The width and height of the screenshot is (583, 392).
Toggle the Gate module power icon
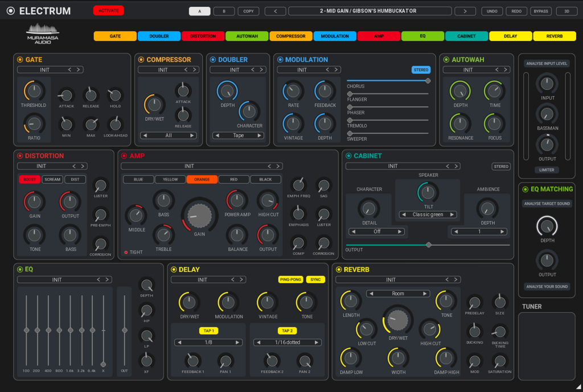pos(20,59)
